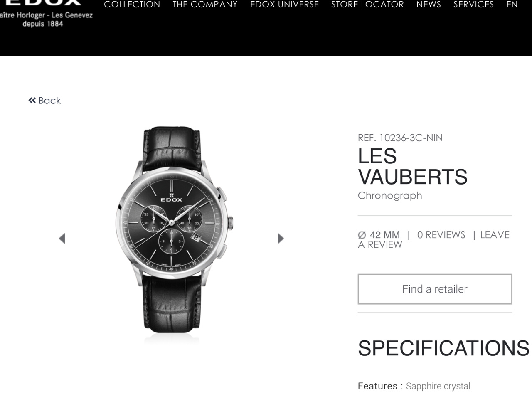Click the Les Vauberts product title
The image size is (532, 399).
(413, 167)
